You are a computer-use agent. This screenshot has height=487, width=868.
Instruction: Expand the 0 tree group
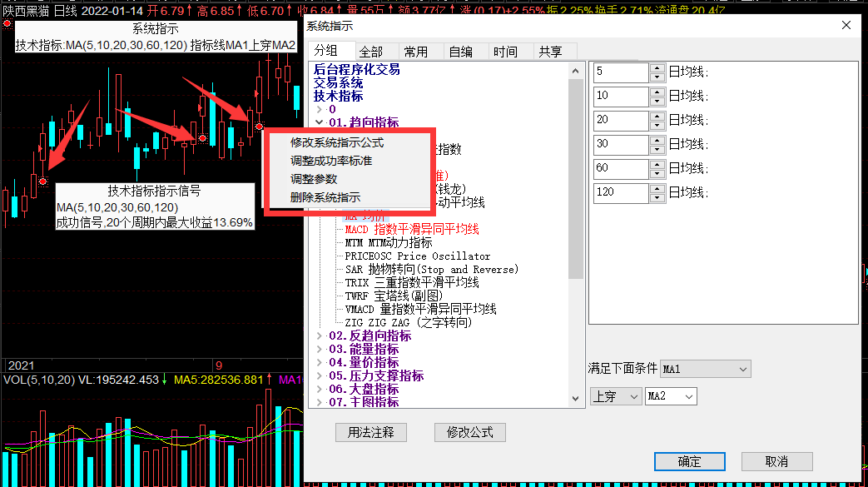click(x=320, y=109)
